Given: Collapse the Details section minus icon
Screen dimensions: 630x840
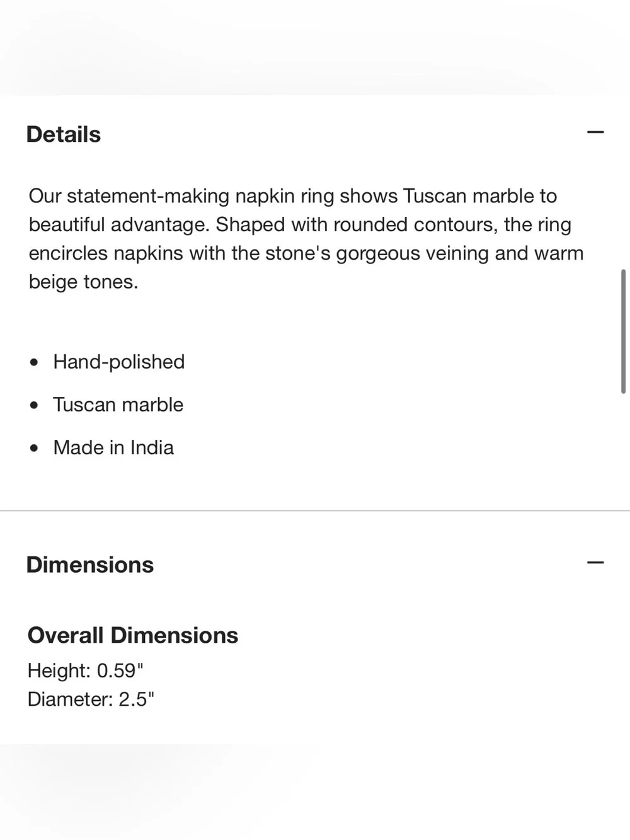Looking at the screenshot, I should pyautogui.click(x=595, y=132).
